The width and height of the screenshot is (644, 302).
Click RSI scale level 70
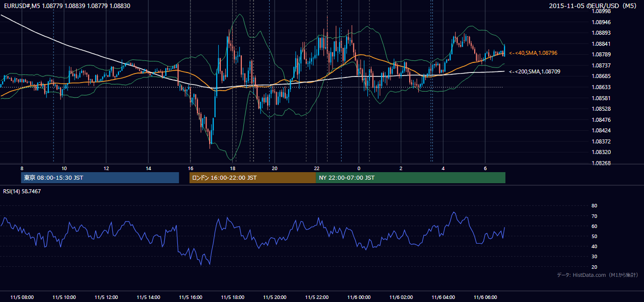(x=594, y=216)
